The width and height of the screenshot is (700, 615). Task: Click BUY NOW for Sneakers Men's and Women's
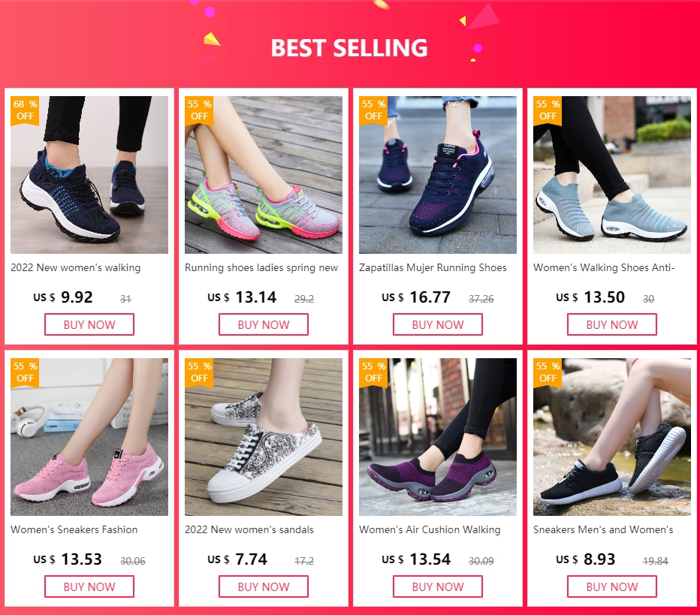612,586
